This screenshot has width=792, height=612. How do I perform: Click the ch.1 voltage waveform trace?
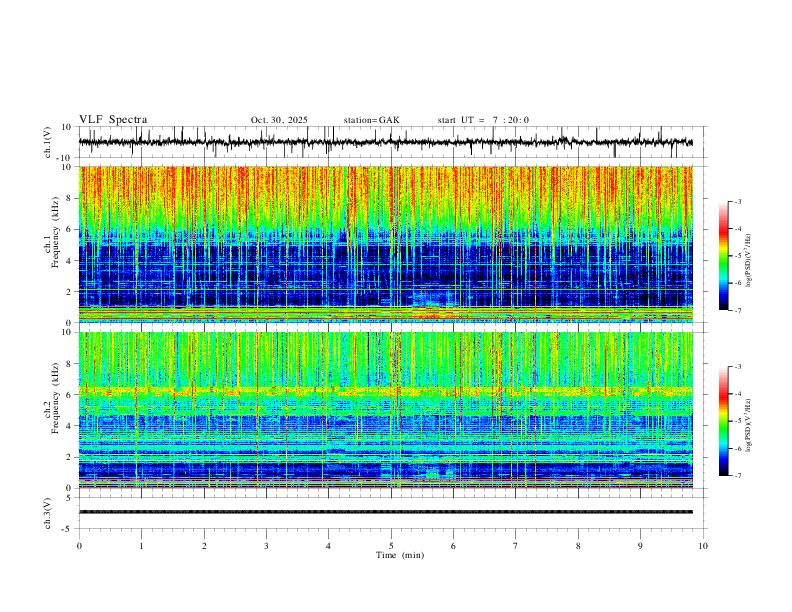[385, 142]
